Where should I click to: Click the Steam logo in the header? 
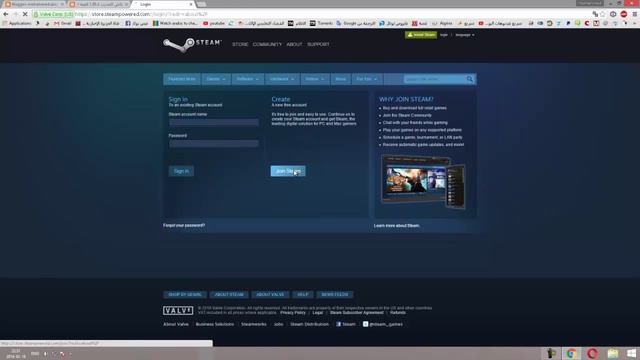pos(192,44)
